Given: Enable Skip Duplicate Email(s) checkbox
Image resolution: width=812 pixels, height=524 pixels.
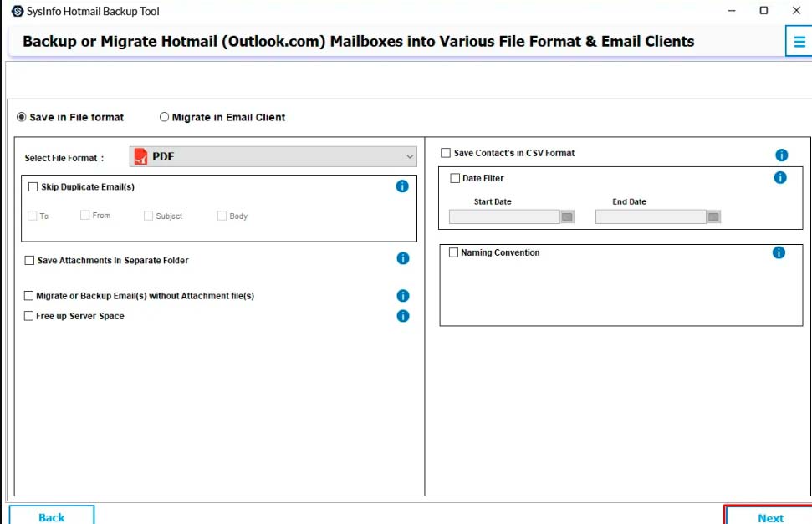Looking at the screenshot, I should click(33, 187).
